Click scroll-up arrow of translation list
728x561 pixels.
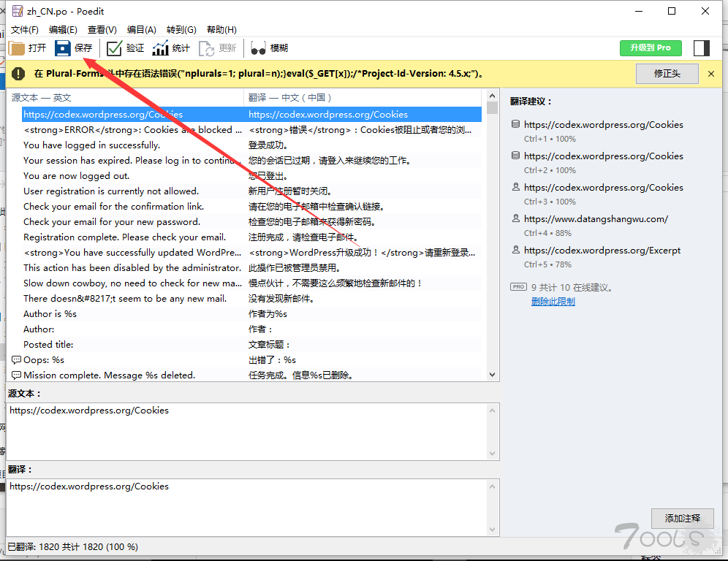tap(492, 96)
